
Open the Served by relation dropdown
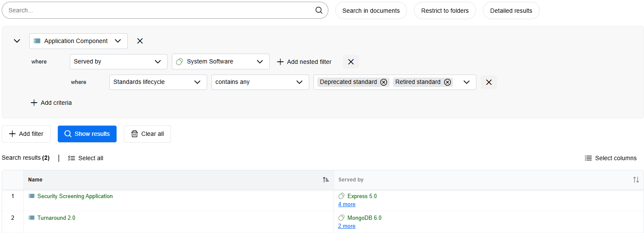pyautogui.click(x=118, y=61)
